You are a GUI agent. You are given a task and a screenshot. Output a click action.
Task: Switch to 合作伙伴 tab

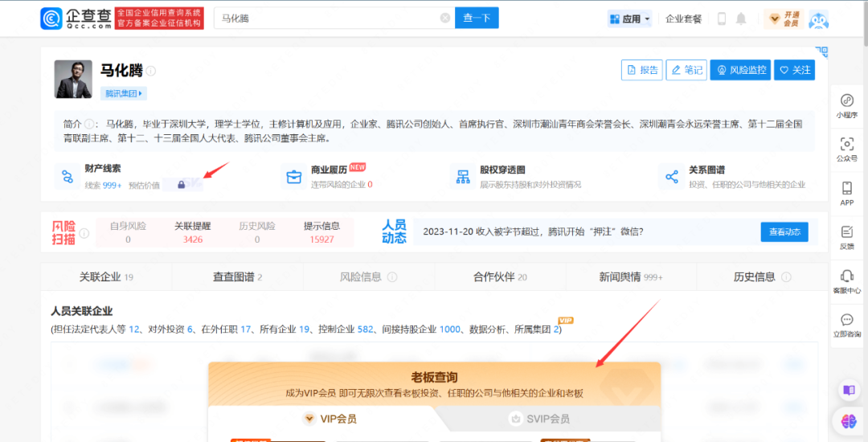tap(500, 276)
